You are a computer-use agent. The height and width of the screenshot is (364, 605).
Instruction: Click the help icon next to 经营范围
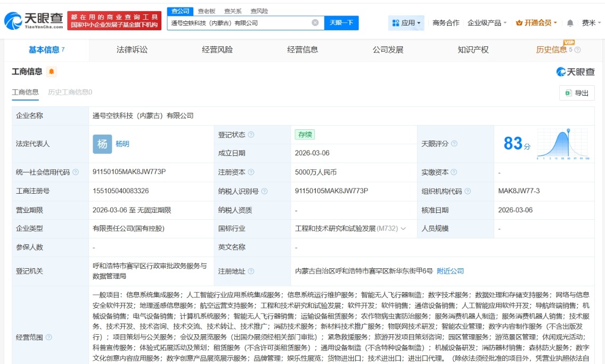tap(49, 337)
